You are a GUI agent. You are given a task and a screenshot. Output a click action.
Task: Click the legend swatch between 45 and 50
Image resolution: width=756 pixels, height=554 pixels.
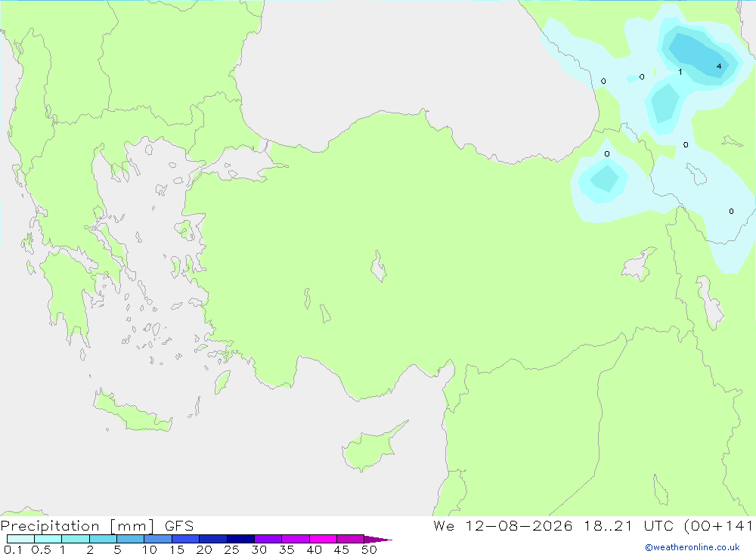tap(351, 539)
